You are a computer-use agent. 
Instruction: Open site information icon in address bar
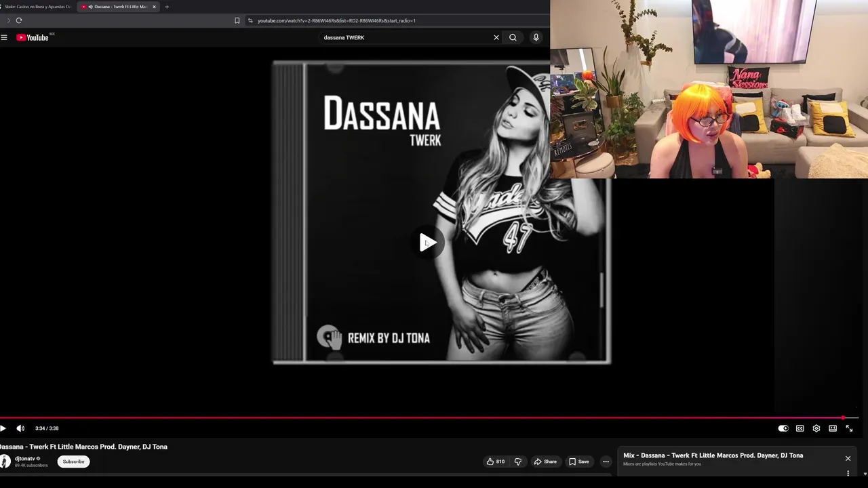click(x=250, y=20)
